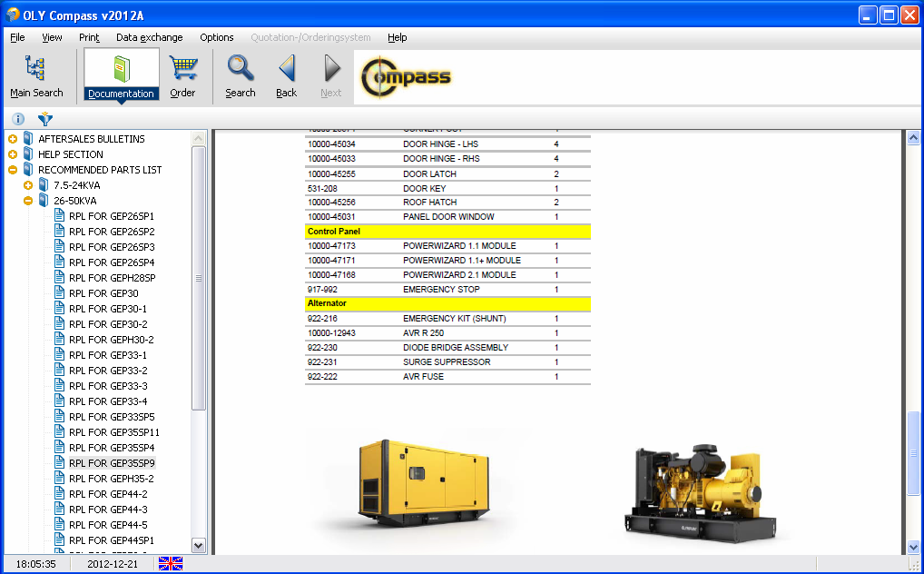Click the enclosed yellow generator image

tap(423, 482)
